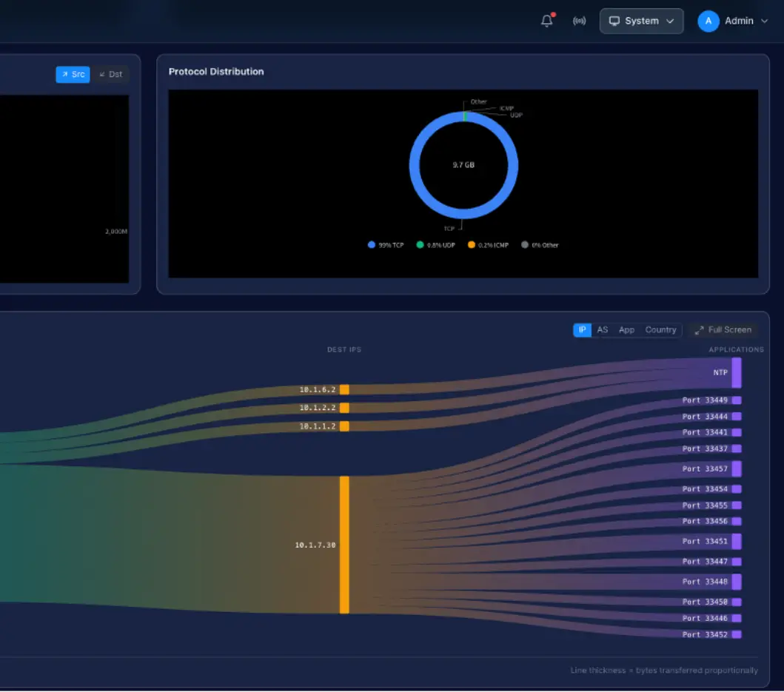
Task: Select the 10.1.2.2 destination node
Action: 344,408
